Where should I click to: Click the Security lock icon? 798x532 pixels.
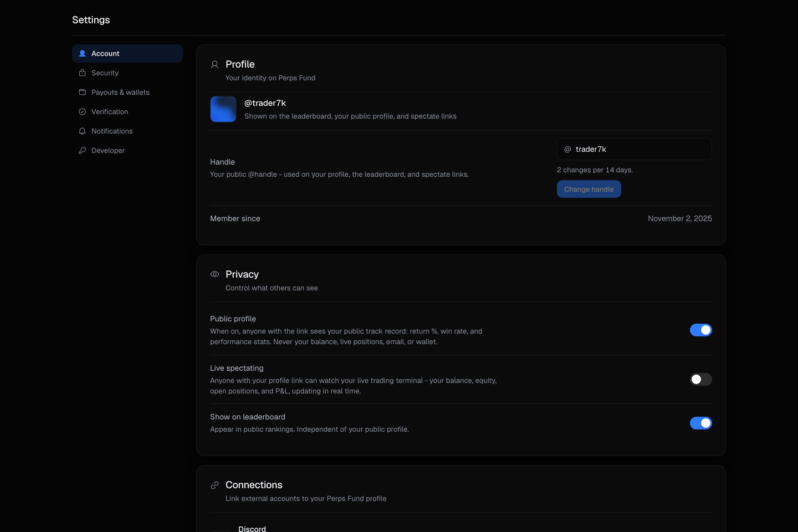(x=82, y=73)
